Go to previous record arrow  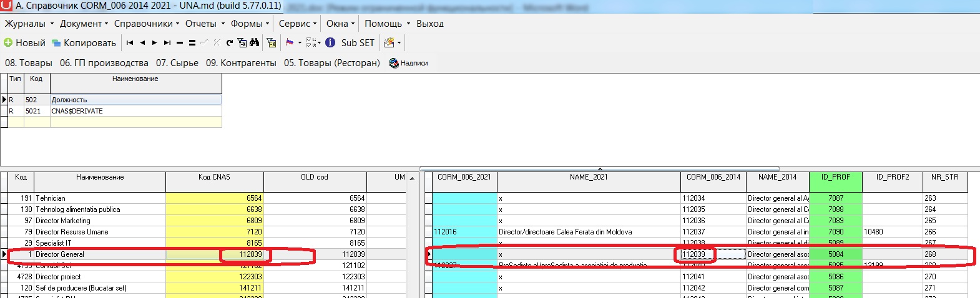[142, 42]
